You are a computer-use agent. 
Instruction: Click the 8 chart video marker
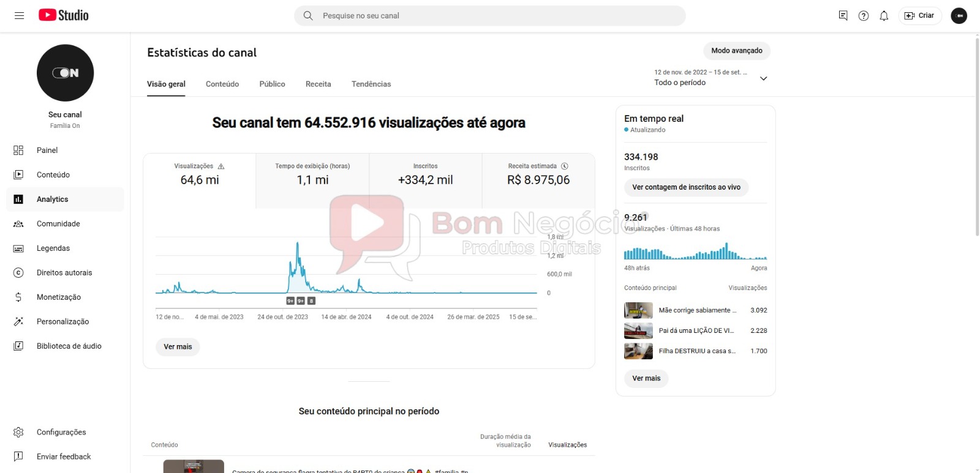[311, 301]
